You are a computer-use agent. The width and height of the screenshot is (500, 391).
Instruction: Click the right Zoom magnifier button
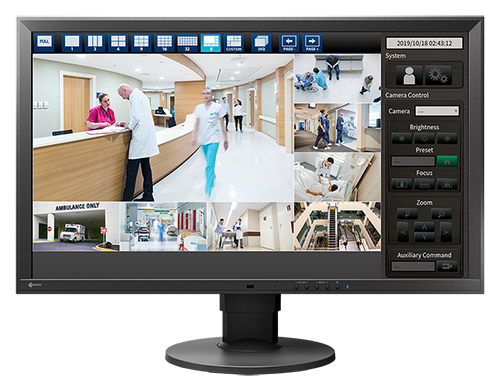(x=441, y=214)
